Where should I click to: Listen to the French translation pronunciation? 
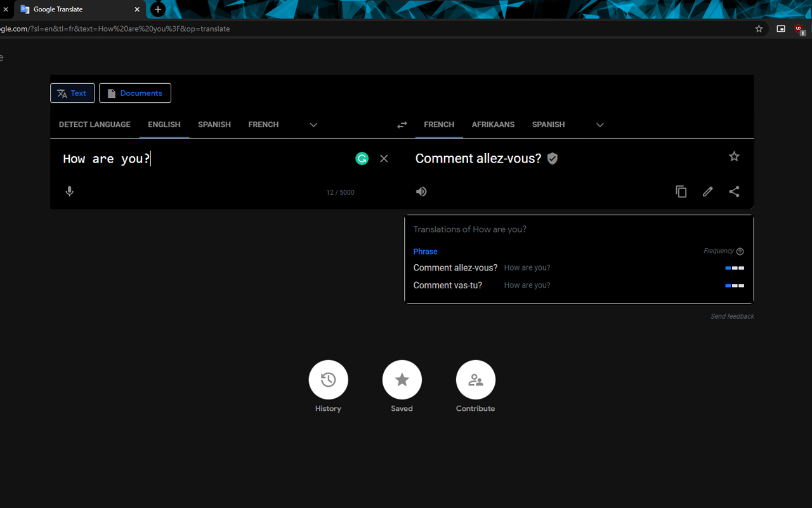point(421,191)
